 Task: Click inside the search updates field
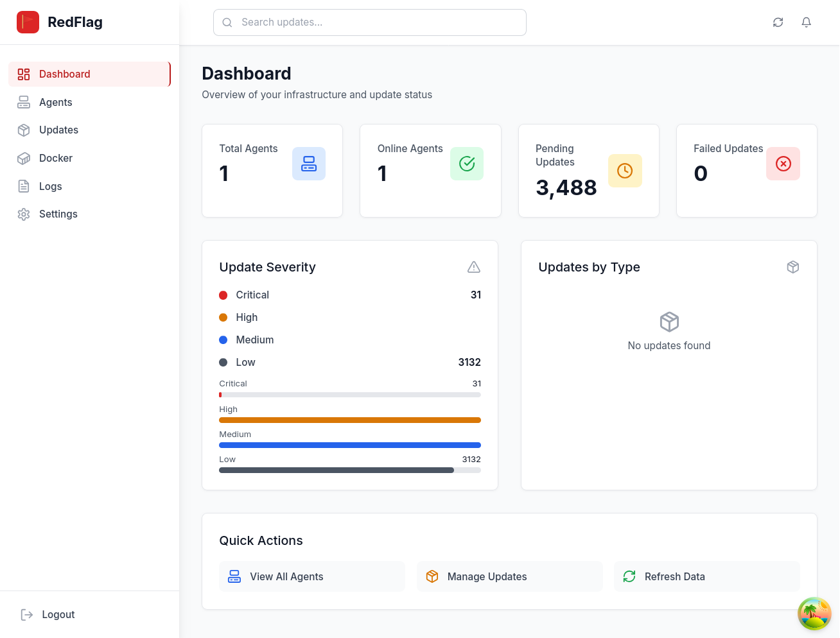coord(369,22)
